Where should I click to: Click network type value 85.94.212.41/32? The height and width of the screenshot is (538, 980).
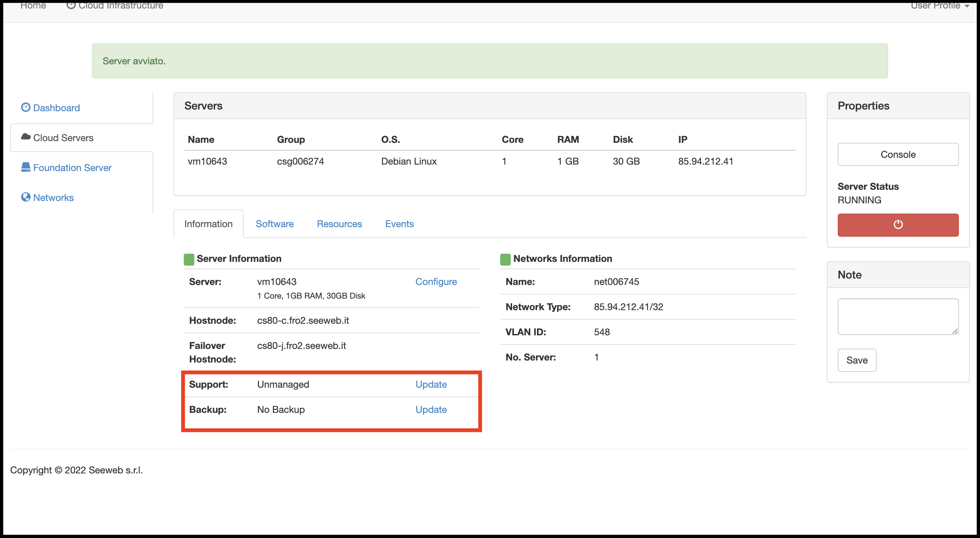(628, 307)
